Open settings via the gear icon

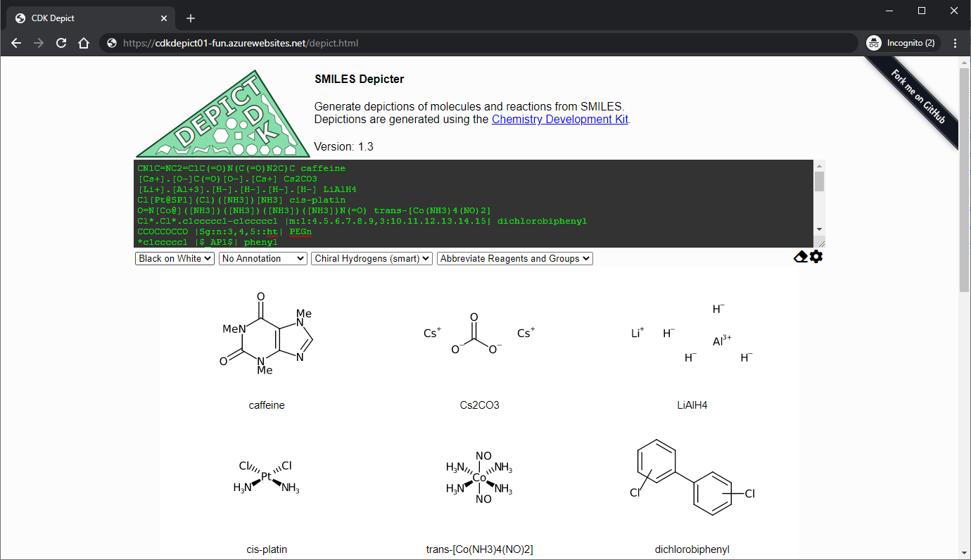click(816, 257)
